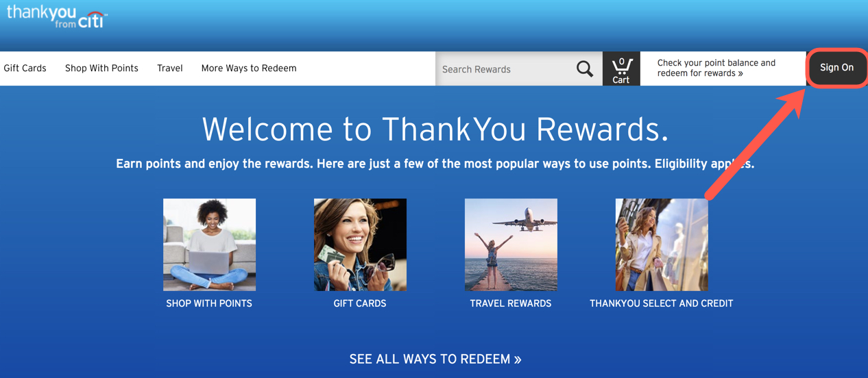Expand SEE ALL WAYS TO REDEEM

[435, 360]
